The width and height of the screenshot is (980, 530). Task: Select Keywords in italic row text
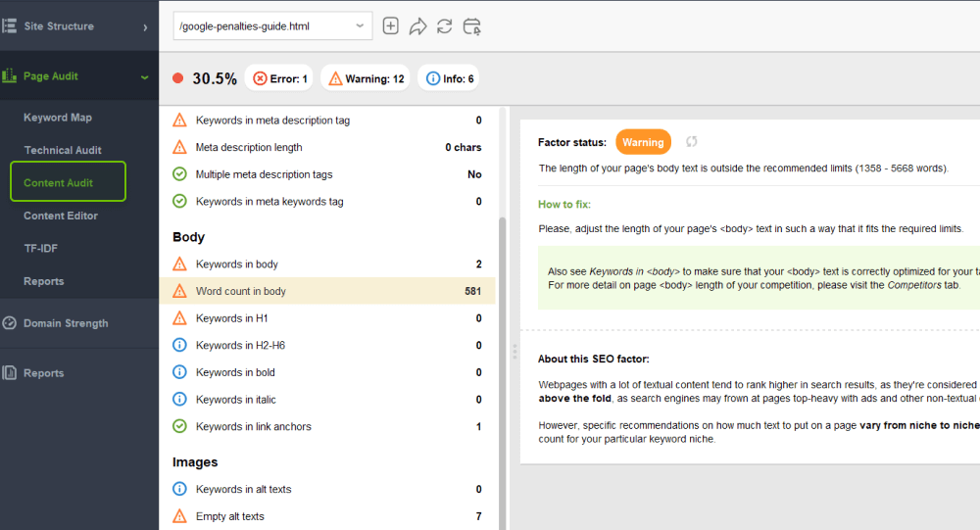(x=236, y=399)
